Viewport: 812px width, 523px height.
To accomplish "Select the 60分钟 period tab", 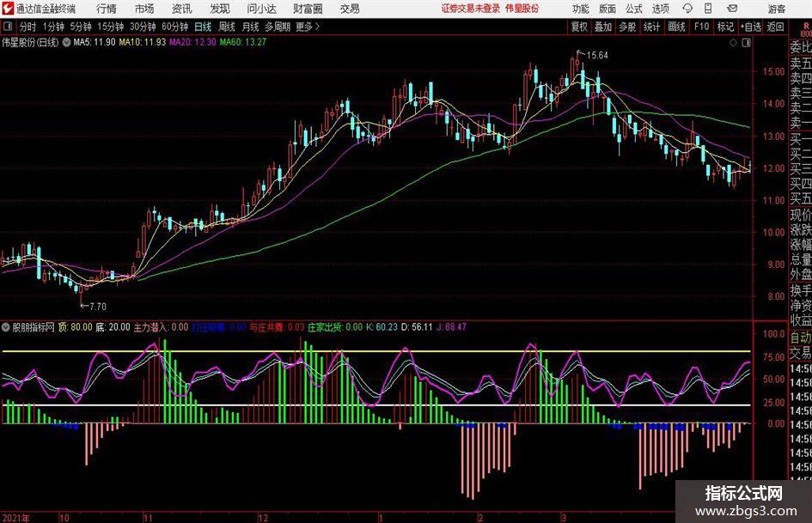I will tap(174, 27).
